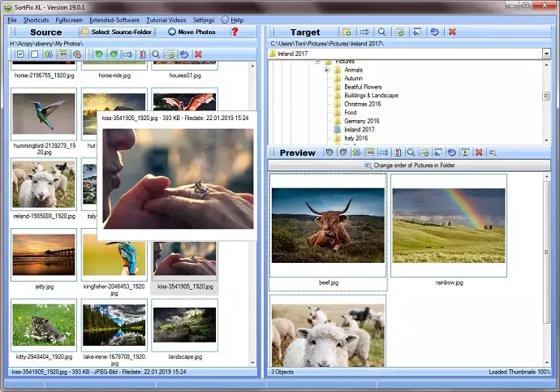The width and height of the screenshot is (560, 392).
Task: Expand the Animals folder tree node
Action: pyautogui.click(x=326, y=70)
